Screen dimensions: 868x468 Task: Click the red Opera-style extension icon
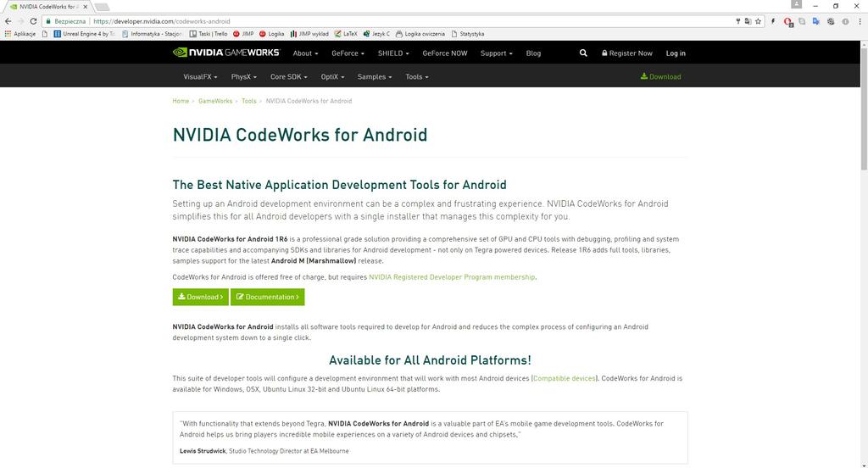coord(787,21)
